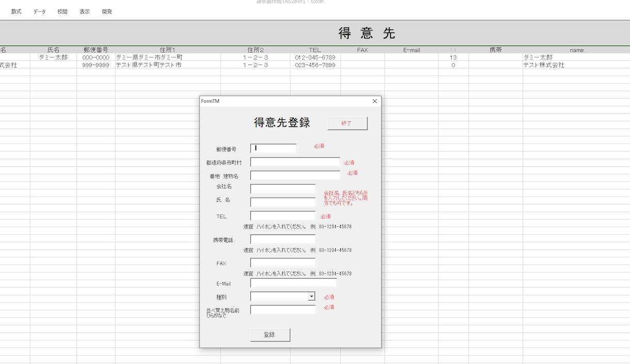Click the 並べ替え用名前 input field
This screenshot has width=630, height=364.
tap(283, 310)
